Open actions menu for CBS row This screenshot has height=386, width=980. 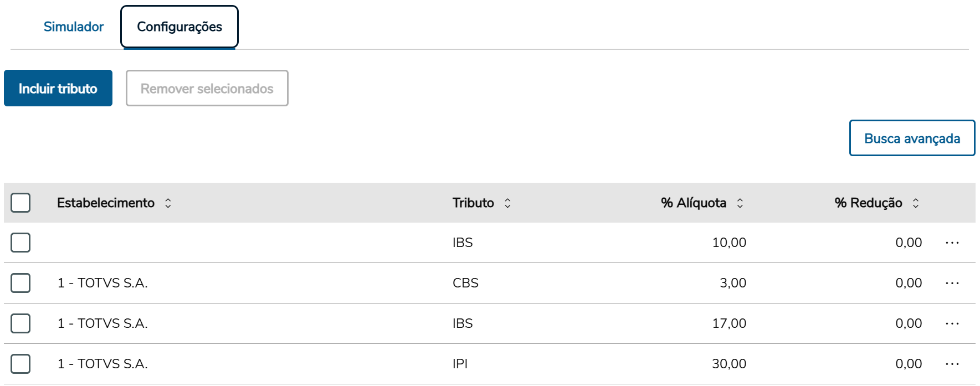(952, 283)
